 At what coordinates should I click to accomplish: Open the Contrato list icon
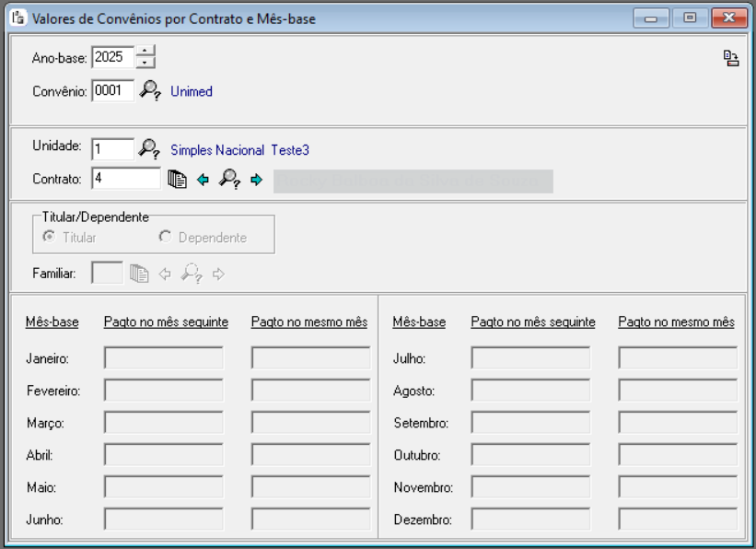click(178, 180)
